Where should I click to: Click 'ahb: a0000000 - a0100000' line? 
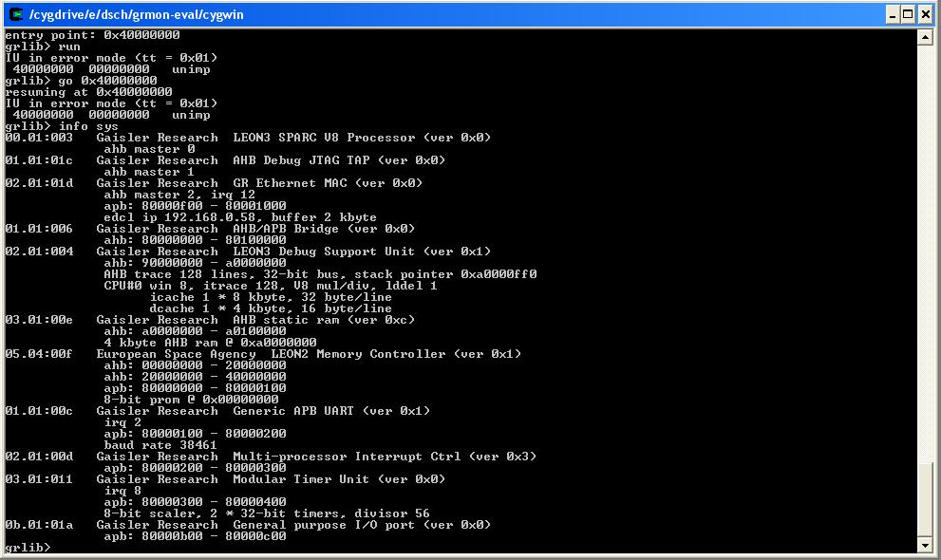coord(195,331)
